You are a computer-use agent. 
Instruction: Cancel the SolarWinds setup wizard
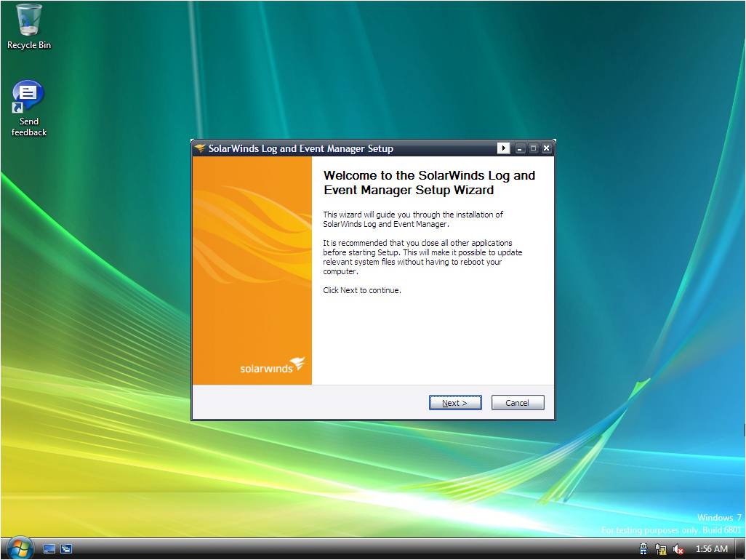click(517, 402)
